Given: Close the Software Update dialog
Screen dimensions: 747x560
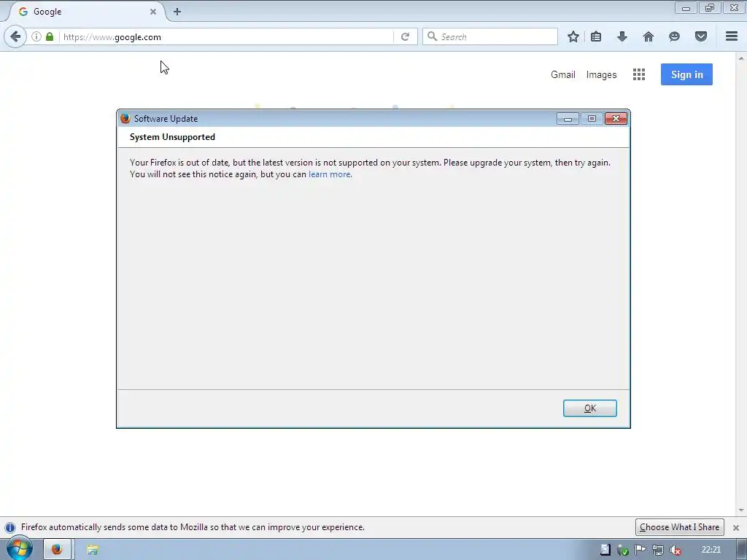Looking at the screenshot, I should coord(616,119).
